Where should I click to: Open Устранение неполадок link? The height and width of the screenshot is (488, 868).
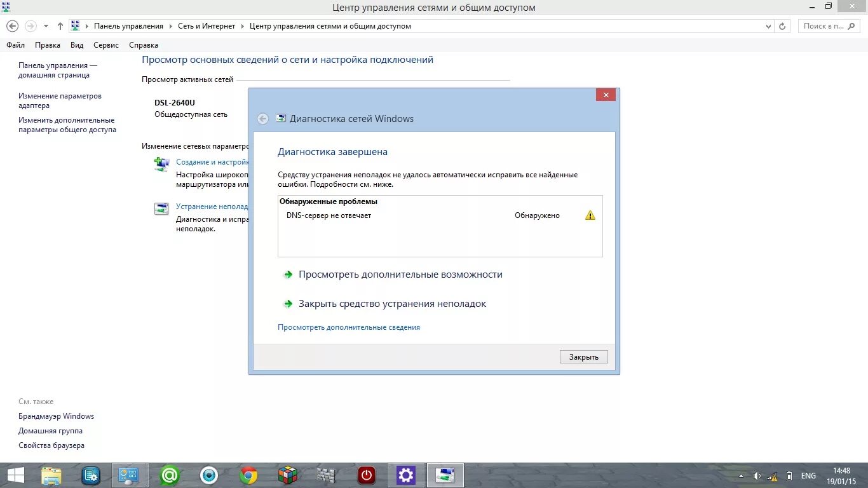[x=212, y=207]
